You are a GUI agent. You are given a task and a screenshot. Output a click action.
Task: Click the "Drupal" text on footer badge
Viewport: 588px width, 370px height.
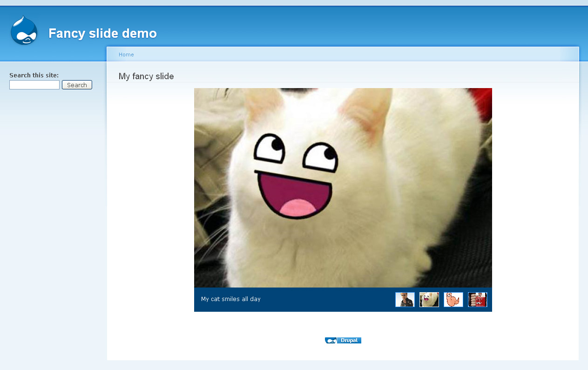(x=349, y=340)
